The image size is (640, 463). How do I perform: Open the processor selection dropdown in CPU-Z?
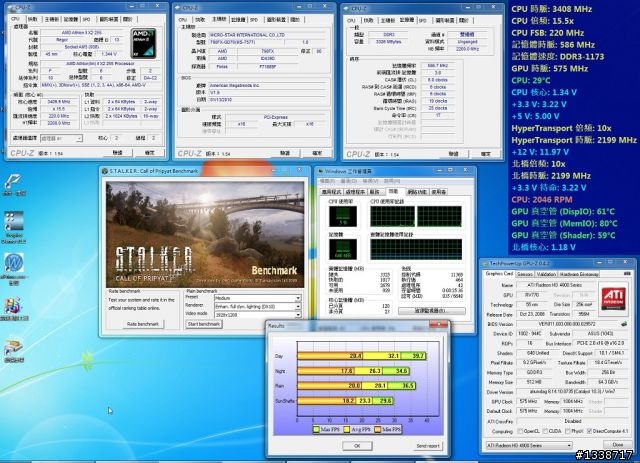[x=61, y=138]
